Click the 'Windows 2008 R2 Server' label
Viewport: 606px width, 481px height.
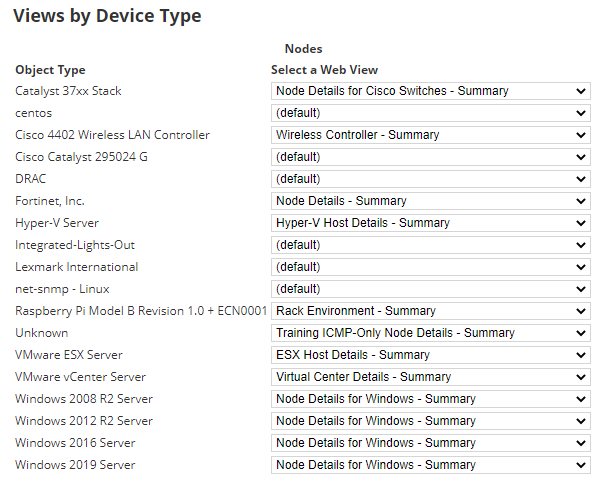click(83, 399)
